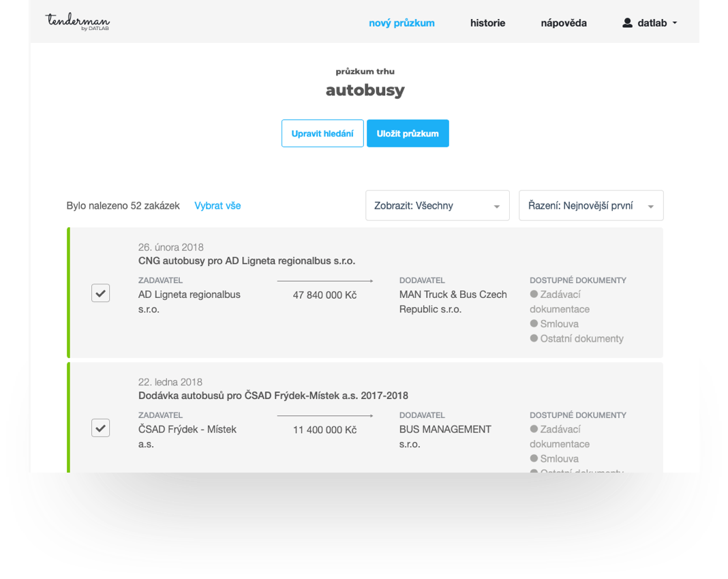Open the nápověda menu item

(x=564, y=23)
